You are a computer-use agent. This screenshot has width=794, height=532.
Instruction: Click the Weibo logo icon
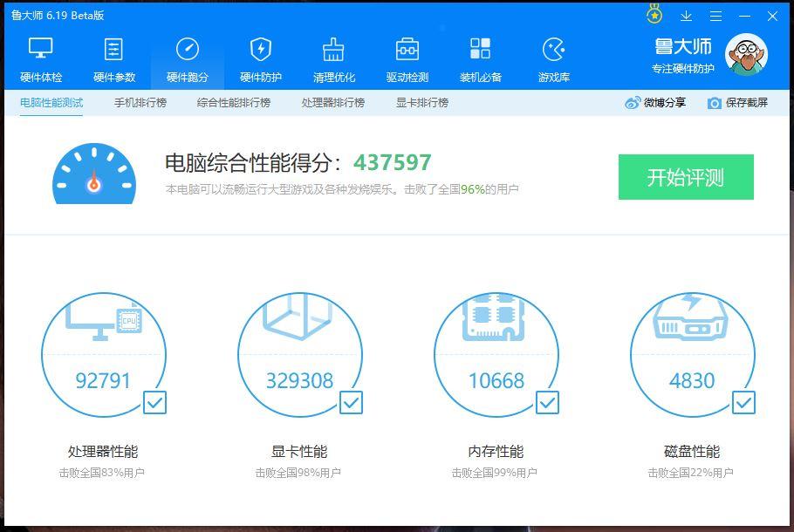click(633, 103)
